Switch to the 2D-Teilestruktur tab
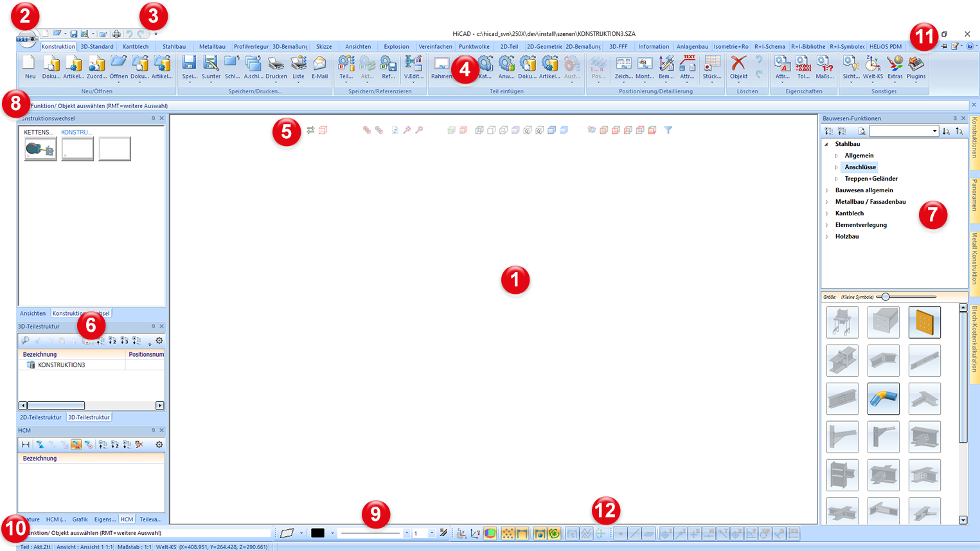980x551 pixels. coord(40,417)
